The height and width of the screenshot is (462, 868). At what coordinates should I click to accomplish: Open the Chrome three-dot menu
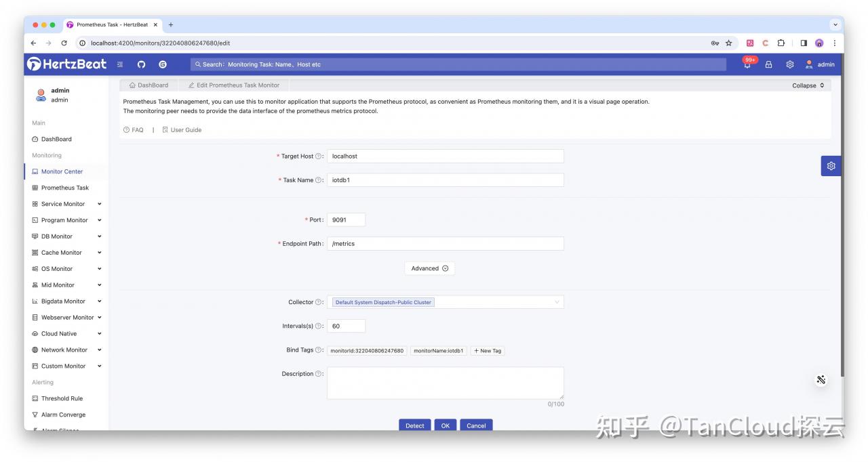[835, 43]
